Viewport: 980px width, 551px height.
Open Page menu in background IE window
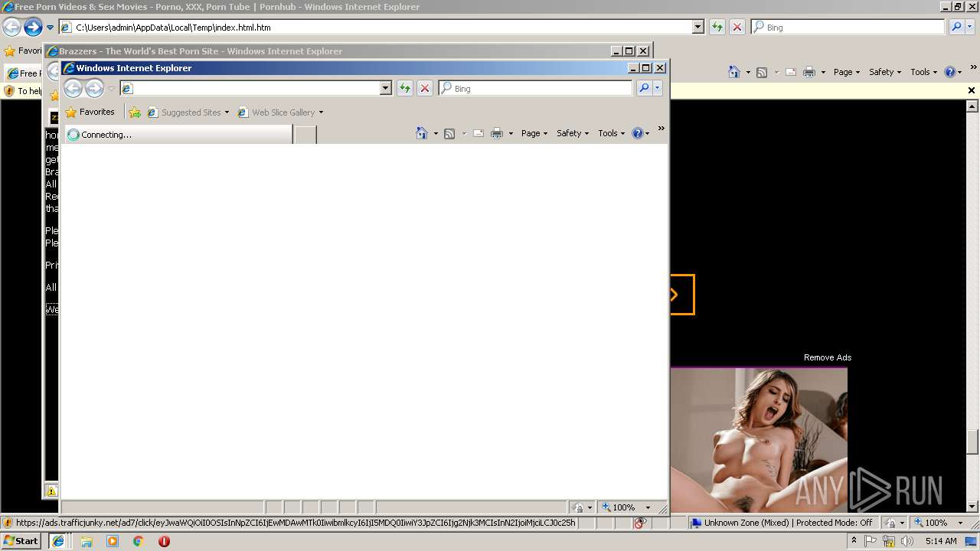coord(847,72)
